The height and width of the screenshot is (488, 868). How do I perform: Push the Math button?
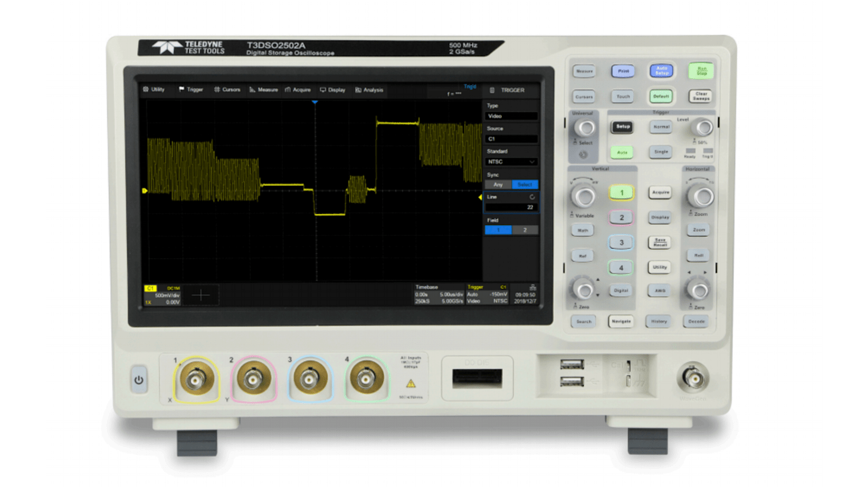pos(583,231)
